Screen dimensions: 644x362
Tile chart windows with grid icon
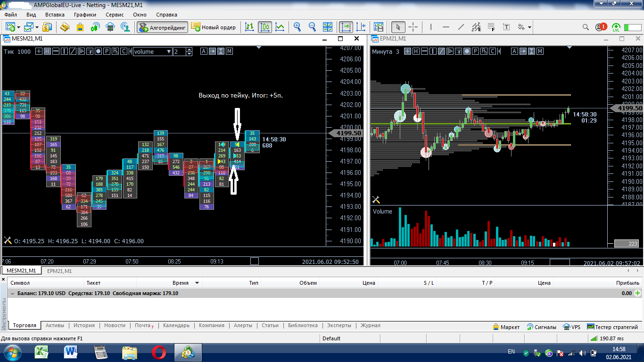(329, 27)
